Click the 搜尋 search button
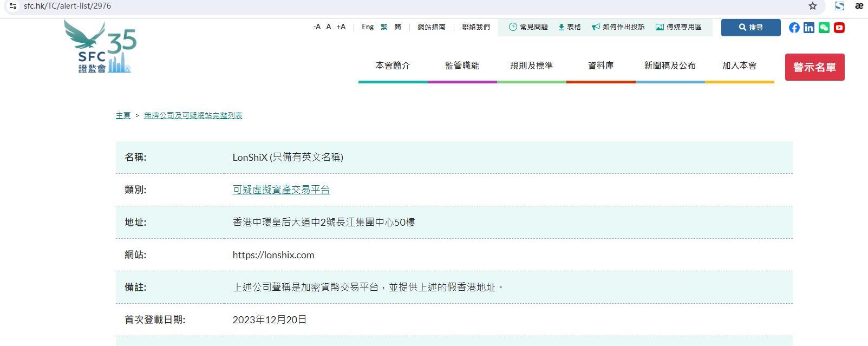The height and width of the screenshot is (346, 868). point(750,28)
